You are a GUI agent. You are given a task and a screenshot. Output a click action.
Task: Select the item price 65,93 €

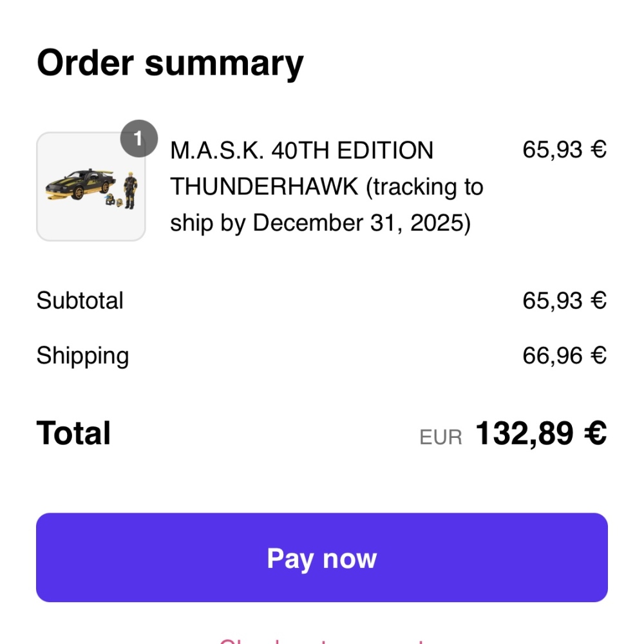[x=564, y=149]
